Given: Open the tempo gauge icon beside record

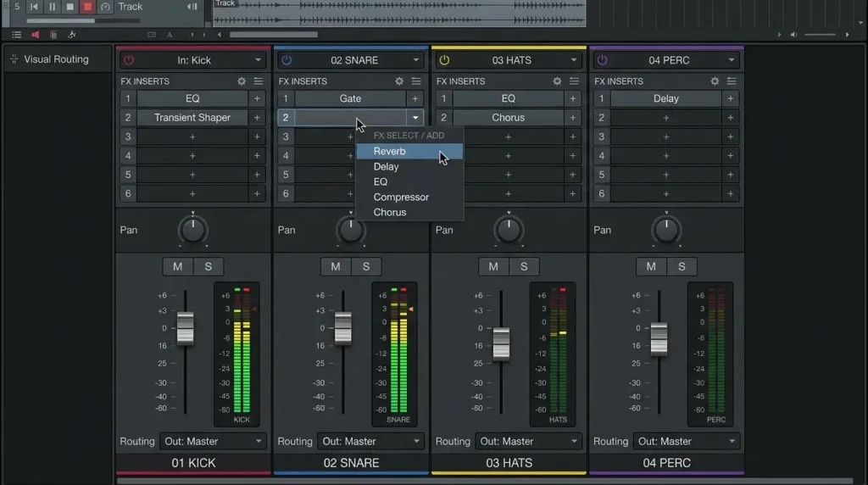Looking at the screenshot, I should [x=105, y=7].
